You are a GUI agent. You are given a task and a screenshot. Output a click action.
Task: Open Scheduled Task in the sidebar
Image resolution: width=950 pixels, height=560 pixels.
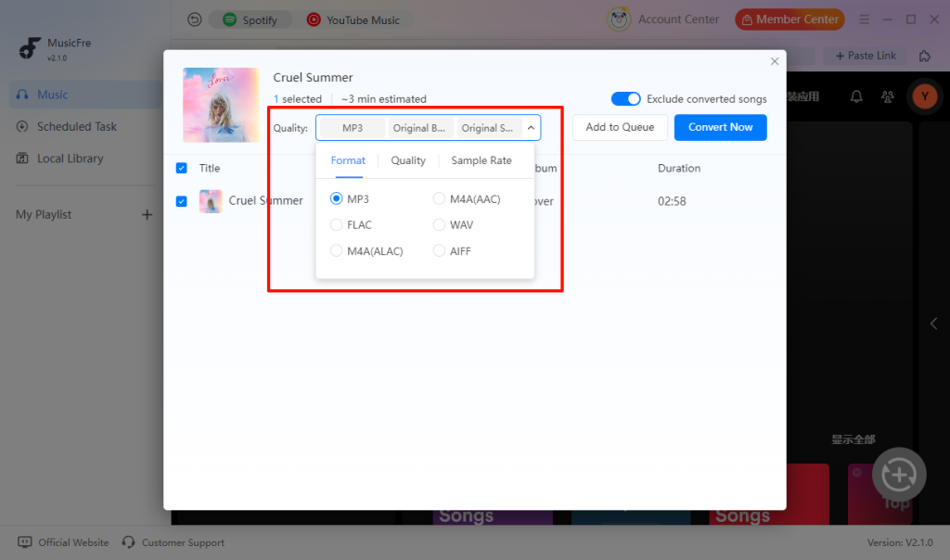[86, 126]
